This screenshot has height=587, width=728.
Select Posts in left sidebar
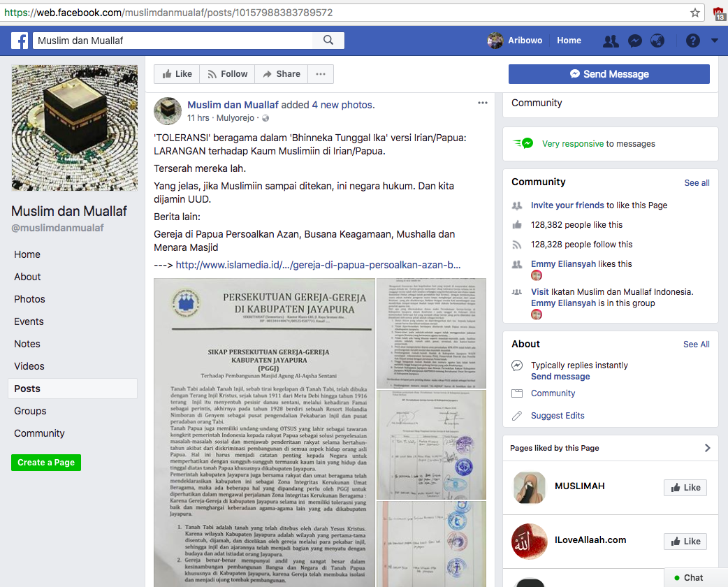click(73, 389)
